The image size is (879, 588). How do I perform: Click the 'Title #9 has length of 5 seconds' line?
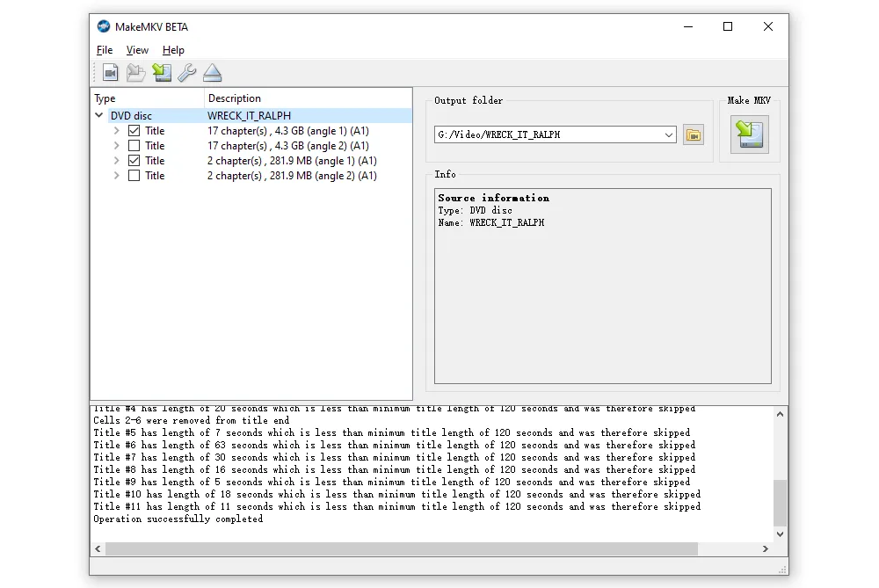point(392,482)
